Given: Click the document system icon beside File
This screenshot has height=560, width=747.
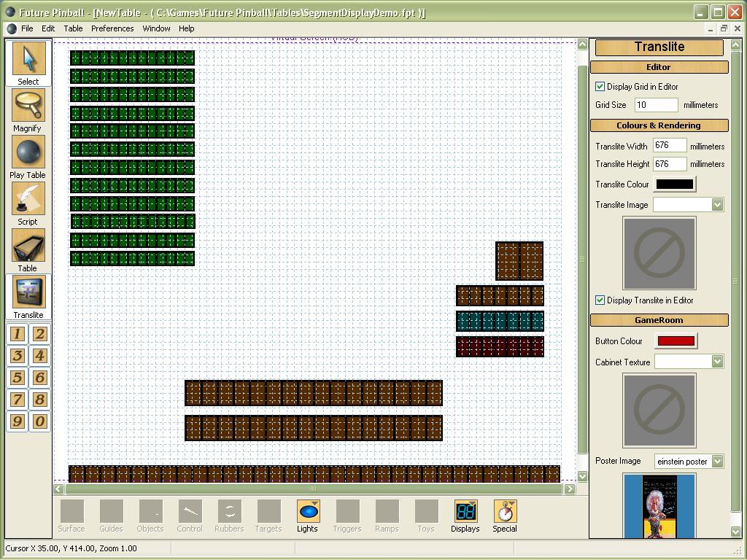Looking at the screenshot, I should click(x=12, y=28).
